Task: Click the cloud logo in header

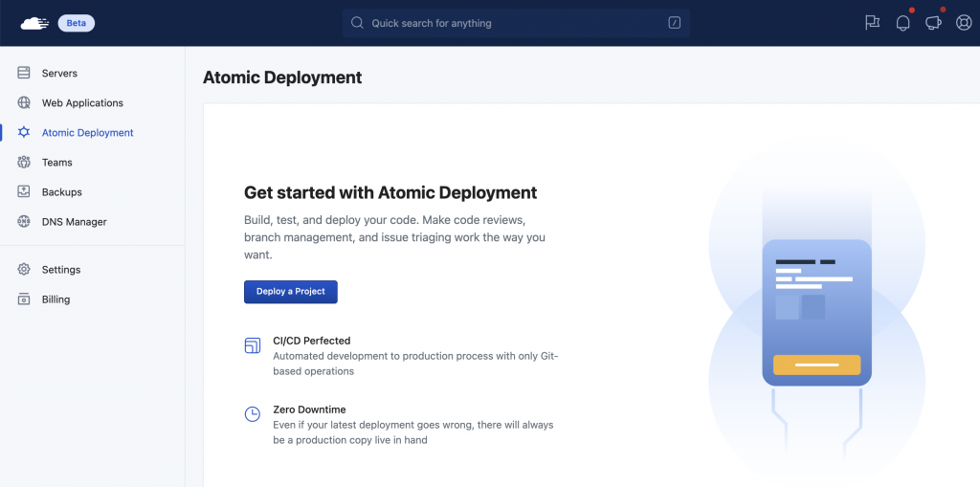Action: click(34, 23)
